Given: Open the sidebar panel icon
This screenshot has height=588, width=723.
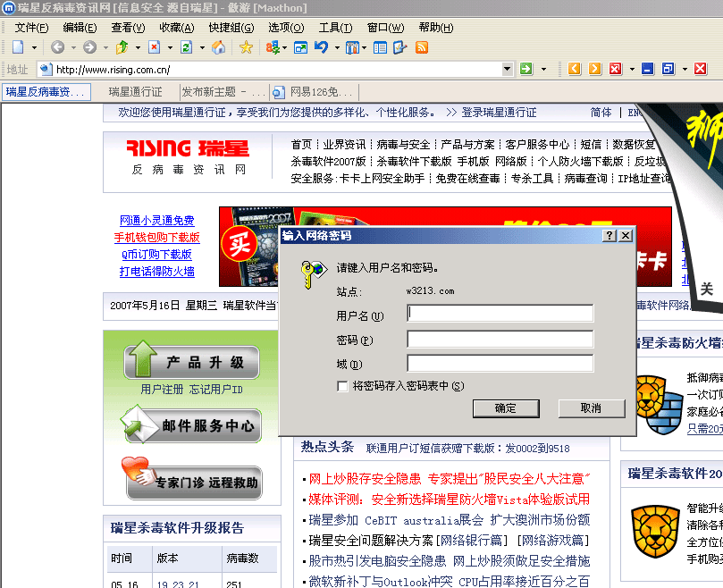Looking at the screenshot, I should click(380, 47).
